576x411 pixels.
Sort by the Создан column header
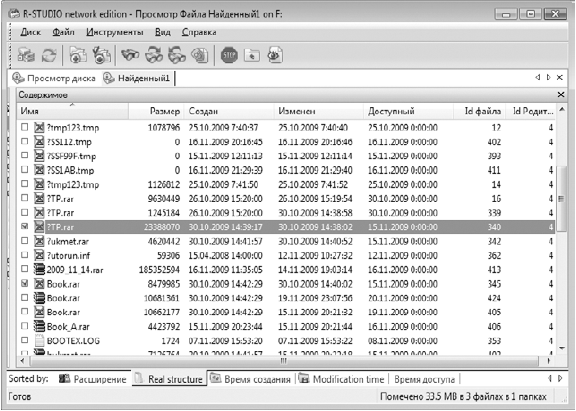coord(229,111)
